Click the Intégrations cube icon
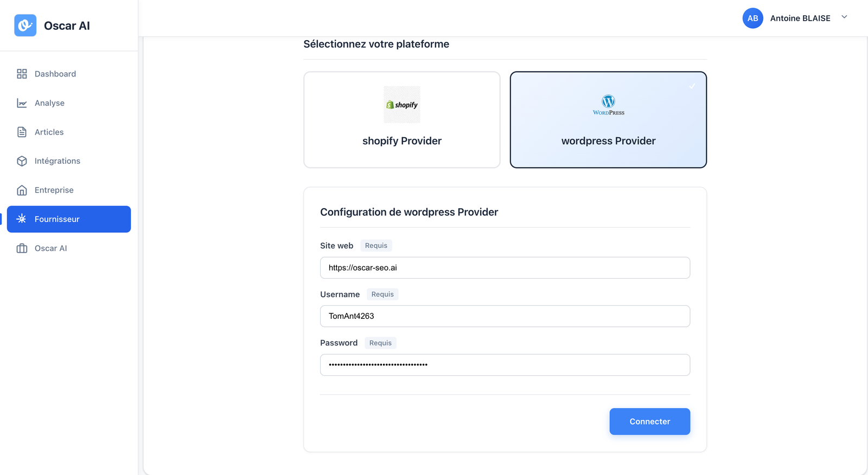Viewport: 868px width, 475px height. click(22, 161)
